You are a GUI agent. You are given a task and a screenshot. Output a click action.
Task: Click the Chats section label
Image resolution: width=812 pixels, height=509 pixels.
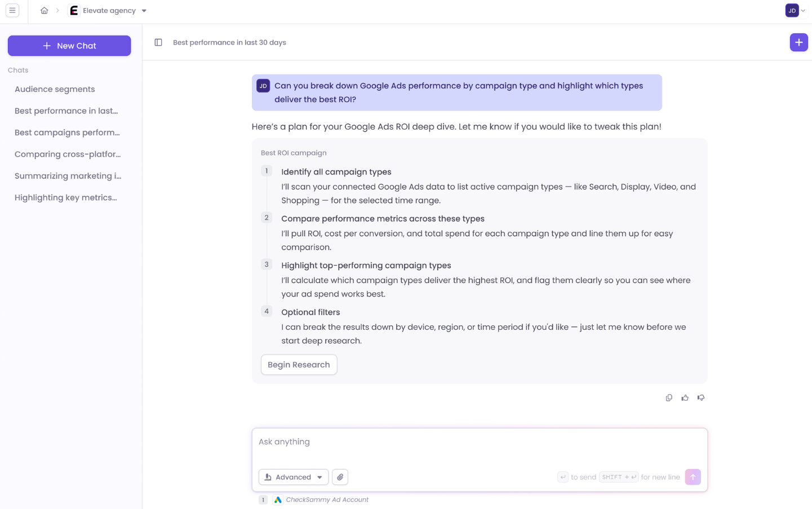(x=18, y=70)
